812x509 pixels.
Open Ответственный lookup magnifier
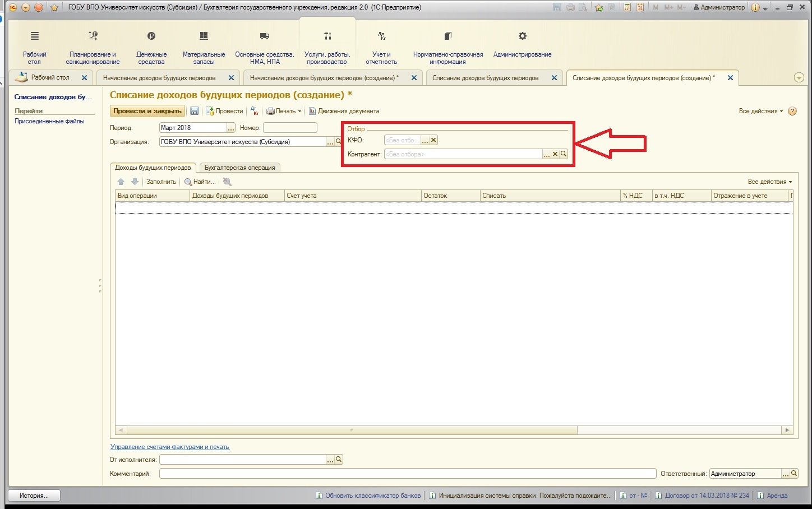(x=793, y=474)
